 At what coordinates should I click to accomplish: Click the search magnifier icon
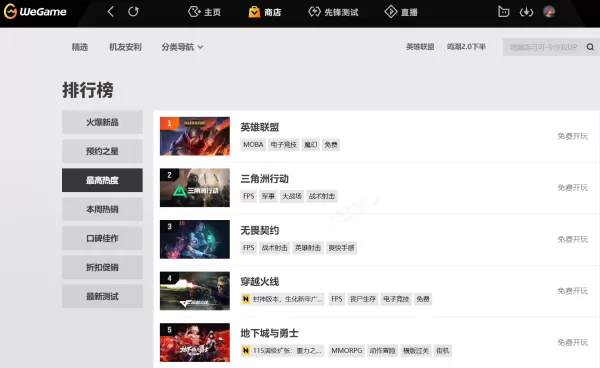tap(590, 47)
